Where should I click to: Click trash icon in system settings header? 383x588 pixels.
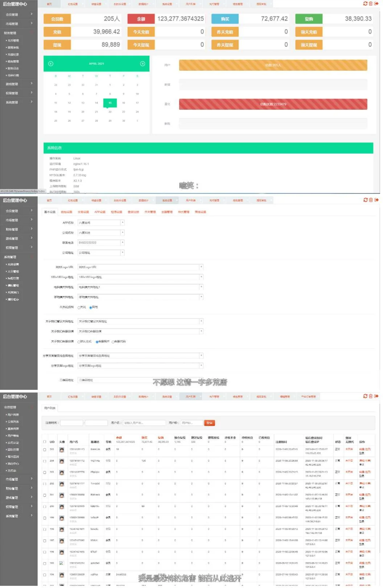click(x=371, y=200)
